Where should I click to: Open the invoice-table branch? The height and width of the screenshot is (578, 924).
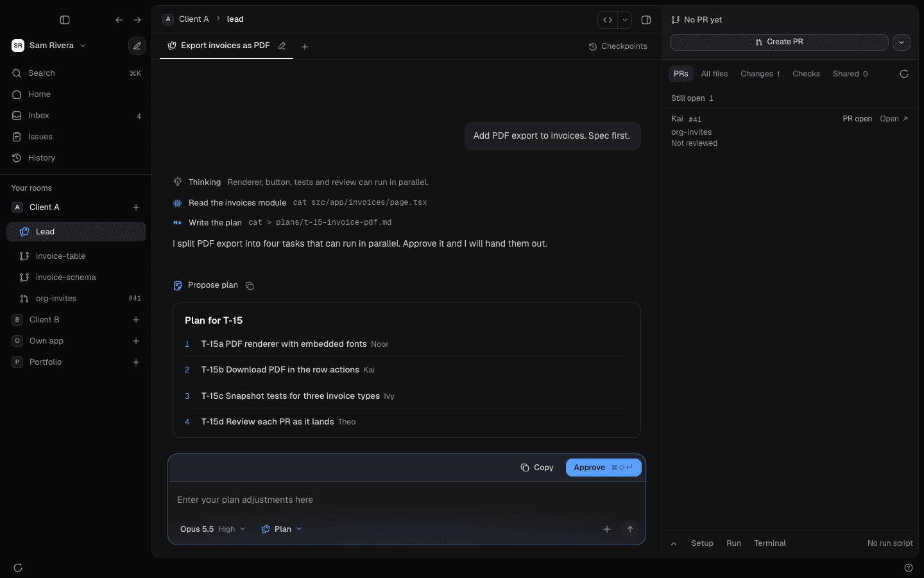tap(76, 256)
